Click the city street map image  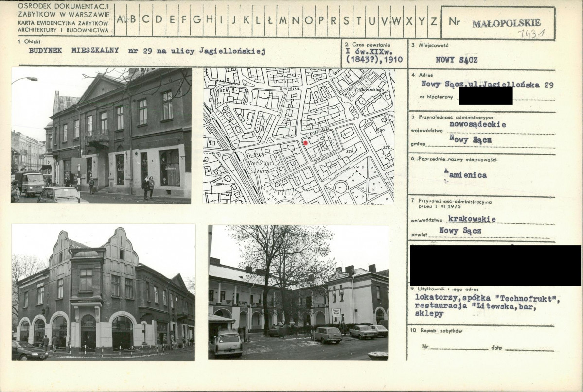[x=299, y=136]
